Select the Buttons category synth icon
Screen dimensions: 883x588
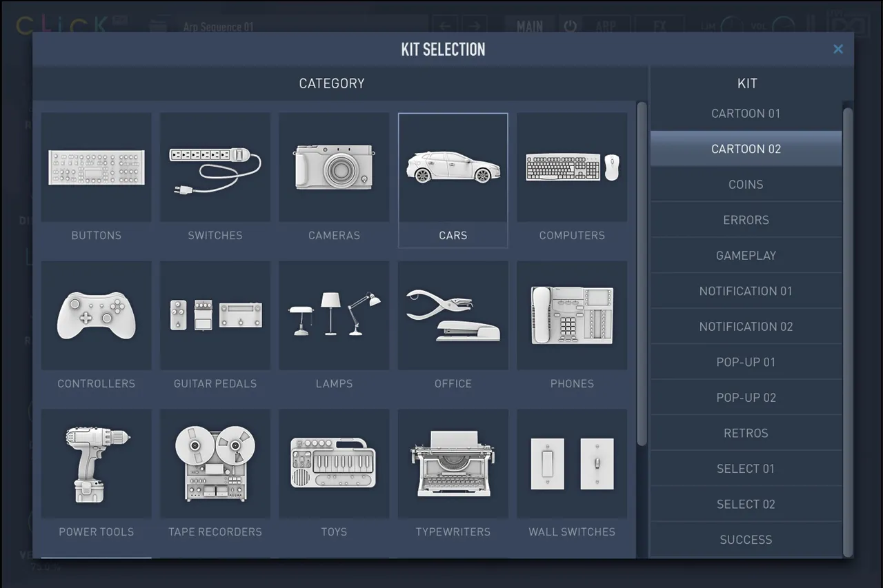(97, 168)
